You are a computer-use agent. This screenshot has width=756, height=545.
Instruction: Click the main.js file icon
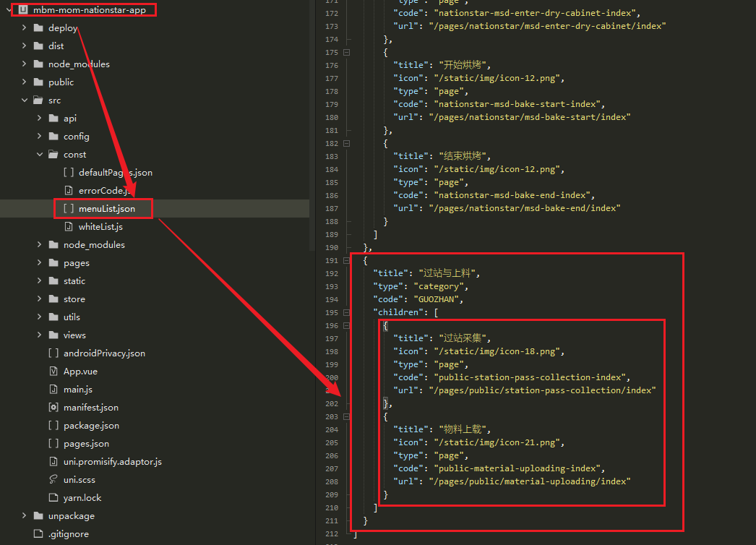[53, 390]
